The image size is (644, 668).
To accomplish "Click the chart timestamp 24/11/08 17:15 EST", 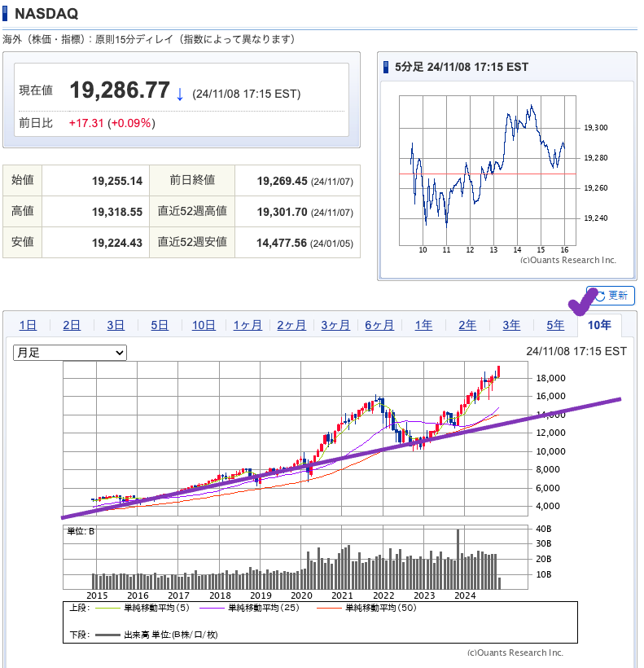I will (576, 351).
